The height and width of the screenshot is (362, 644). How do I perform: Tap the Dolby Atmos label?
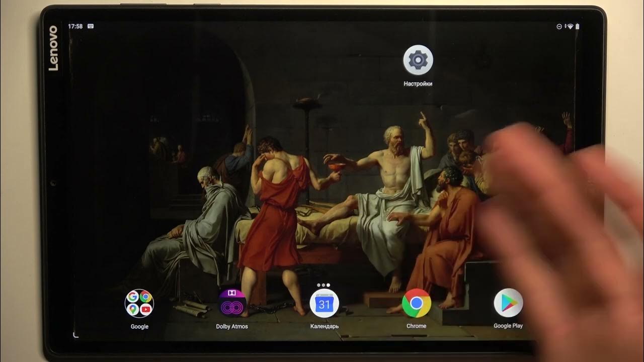tap(232, 326)
